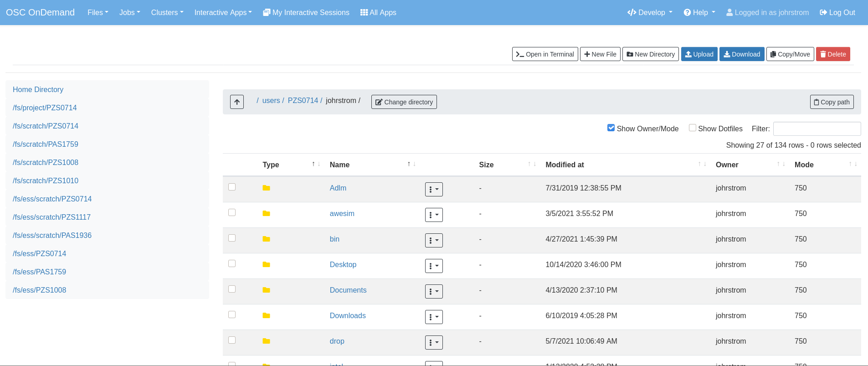Select the awesim row checkbox

coord(232,213)
